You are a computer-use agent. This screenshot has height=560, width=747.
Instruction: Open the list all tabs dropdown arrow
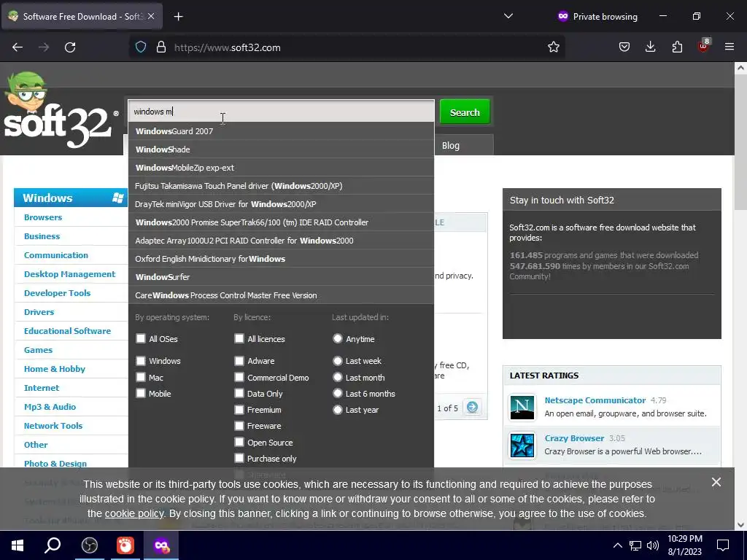[x=508, y=16]
